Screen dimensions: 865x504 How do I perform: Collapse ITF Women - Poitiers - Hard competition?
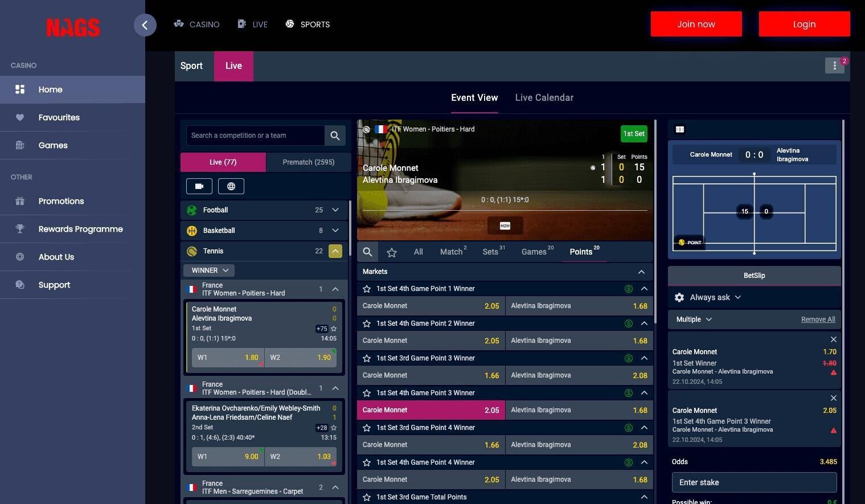(x=335, y=289)
